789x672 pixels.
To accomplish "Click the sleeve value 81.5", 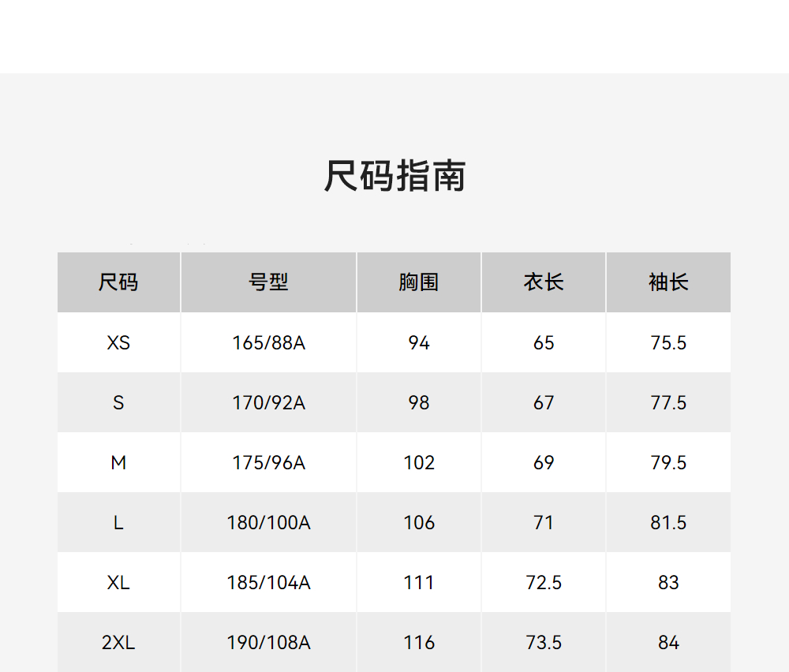I will tap(668, 523).
